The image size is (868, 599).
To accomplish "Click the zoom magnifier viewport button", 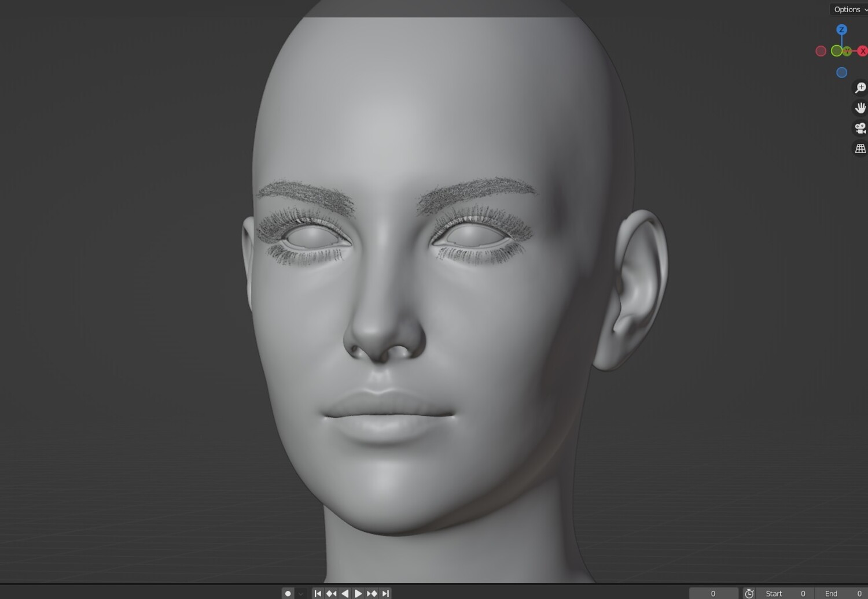I will pos(860,87).
